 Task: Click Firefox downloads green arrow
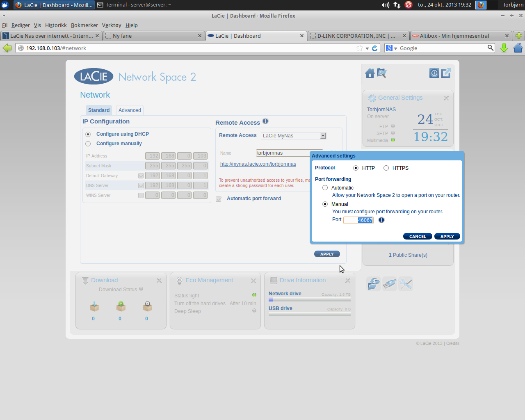click(x=504, y=48)
